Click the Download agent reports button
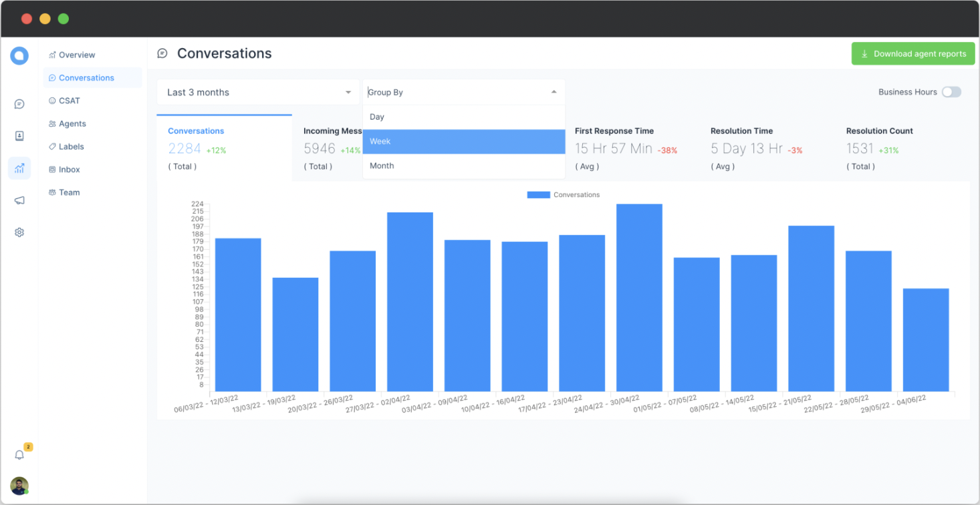 tap(913, 54)
